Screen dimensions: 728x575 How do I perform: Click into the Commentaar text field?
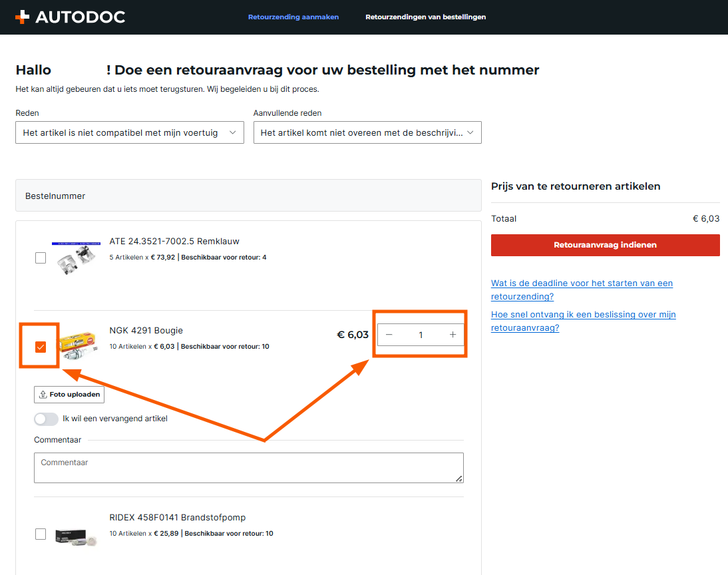[248, 468]
